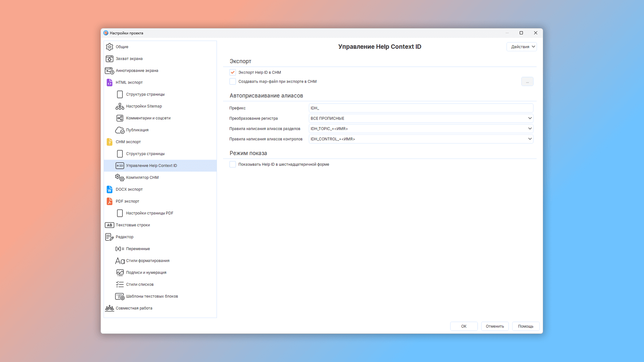The width and height of the screenshot is (644, 362).
Task: Click the Screen capture (Захват экрана) icon
Action: point(109,59)
